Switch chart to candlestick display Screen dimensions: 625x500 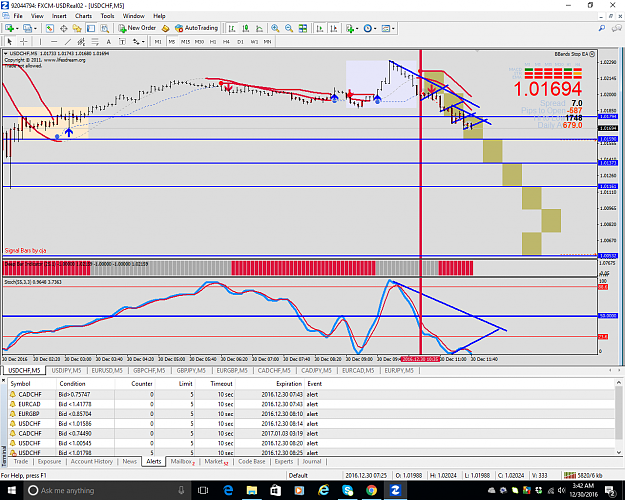point(246,28)
